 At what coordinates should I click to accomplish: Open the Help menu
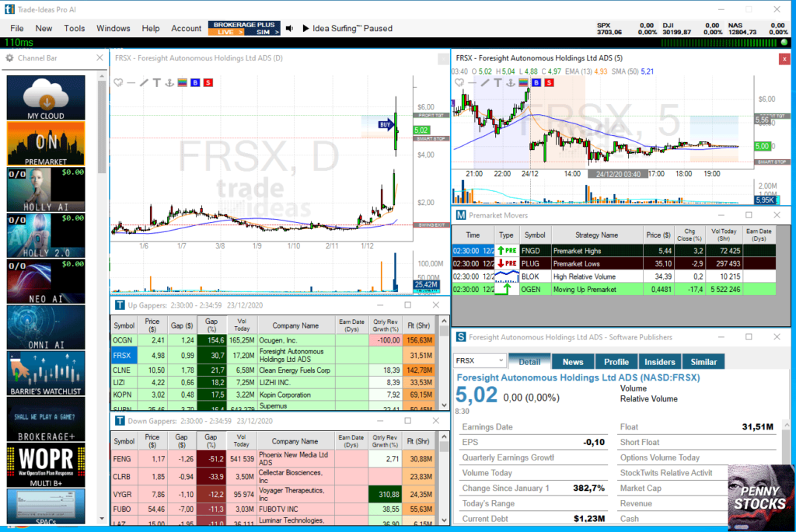150,29
